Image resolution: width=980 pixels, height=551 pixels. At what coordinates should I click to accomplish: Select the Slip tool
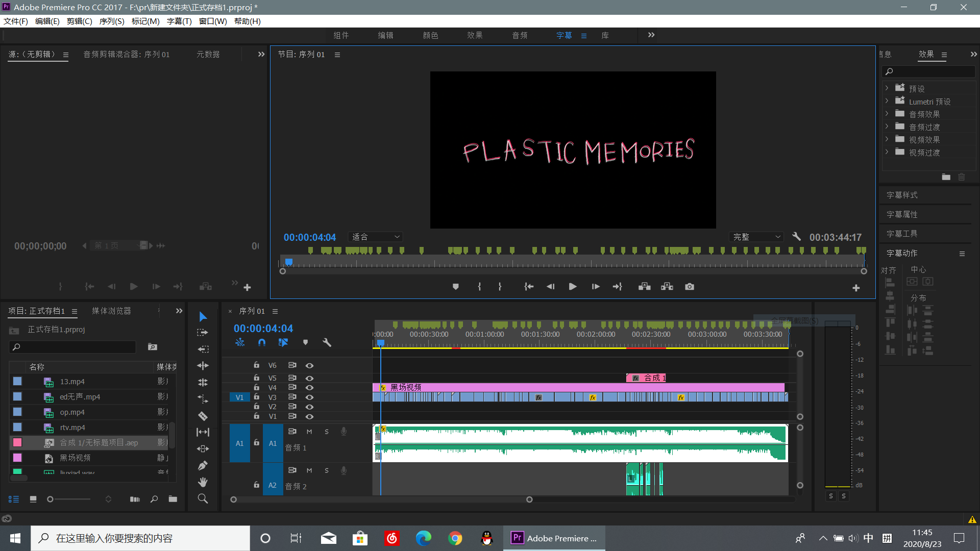pyautogui.click(x=203, y=432)
